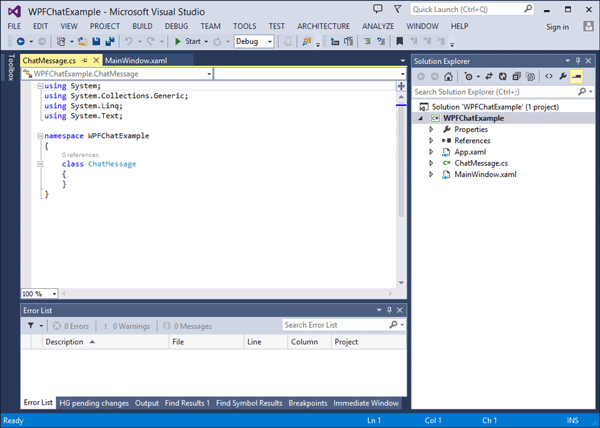Screen dimensions: 600x428
Task: Collapse the WPFChatExample project node
Action: (x=421, y=118)
